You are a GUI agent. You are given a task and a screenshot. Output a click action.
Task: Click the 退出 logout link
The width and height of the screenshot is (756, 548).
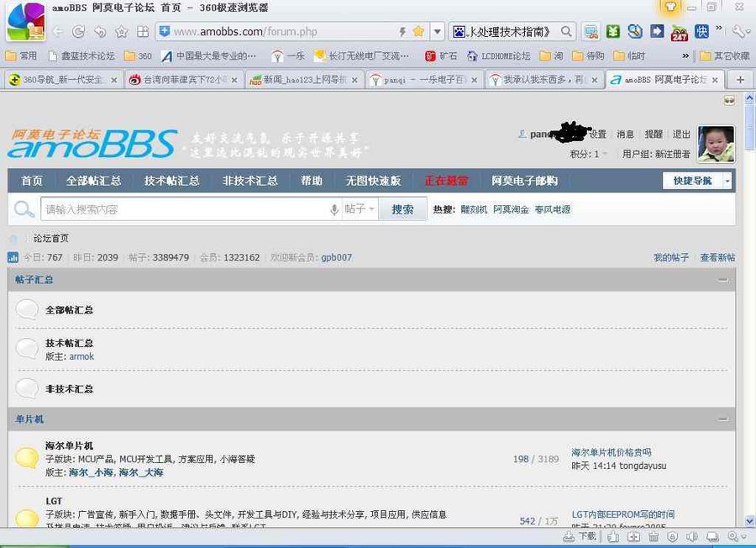[x=681, y=134]
